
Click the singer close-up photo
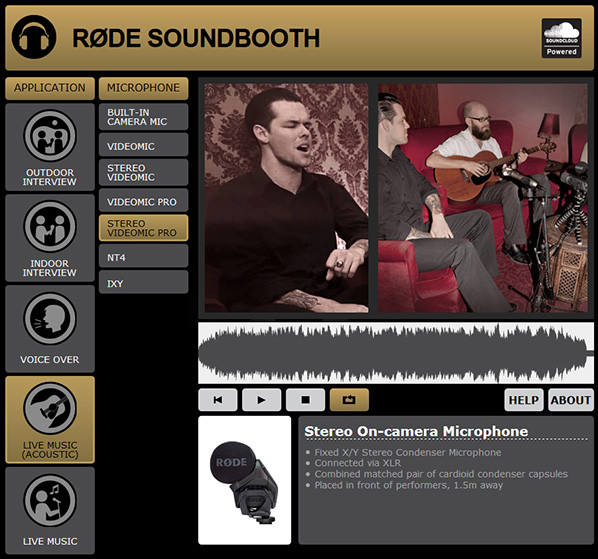coord(286,198)
